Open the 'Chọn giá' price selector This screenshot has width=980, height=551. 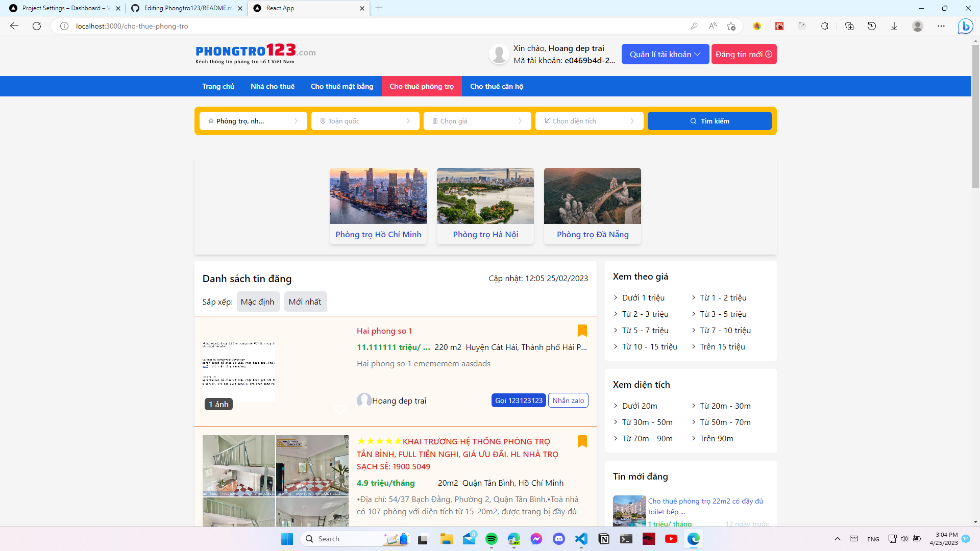coord(477,121)
